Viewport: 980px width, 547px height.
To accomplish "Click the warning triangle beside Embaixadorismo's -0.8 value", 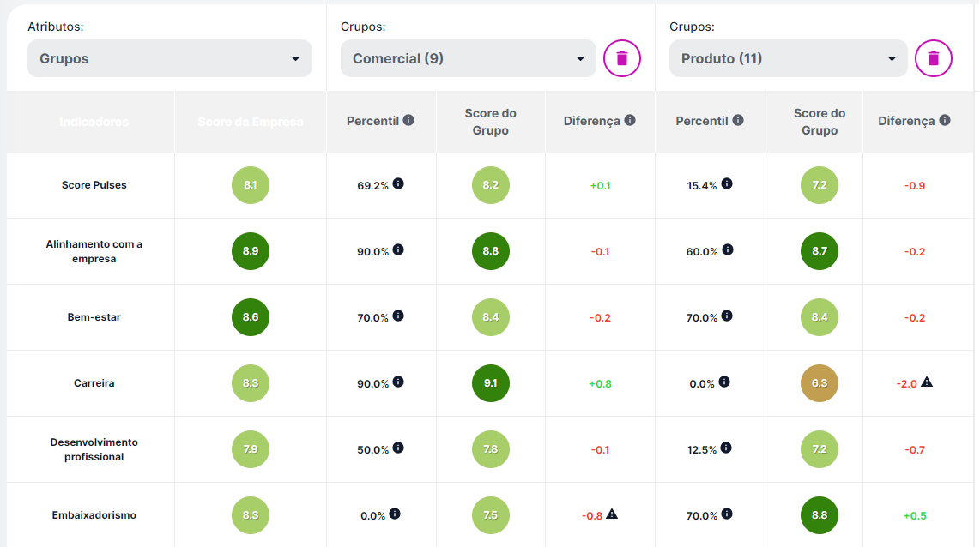I will (x=614, y=515).
